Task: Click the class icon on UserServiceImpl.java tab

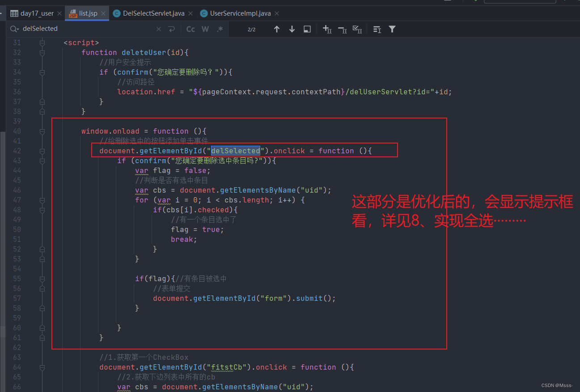Action: 204,13
